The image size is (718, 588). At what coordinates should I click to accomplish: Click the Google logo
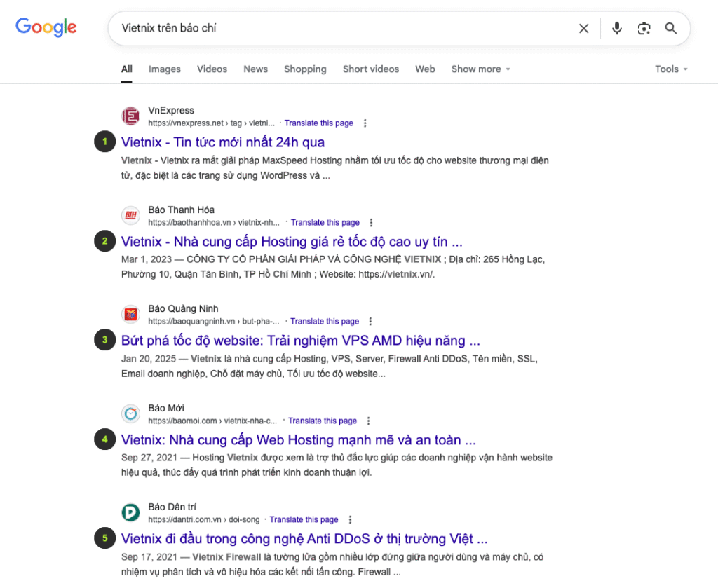click(x=46, y=27)
